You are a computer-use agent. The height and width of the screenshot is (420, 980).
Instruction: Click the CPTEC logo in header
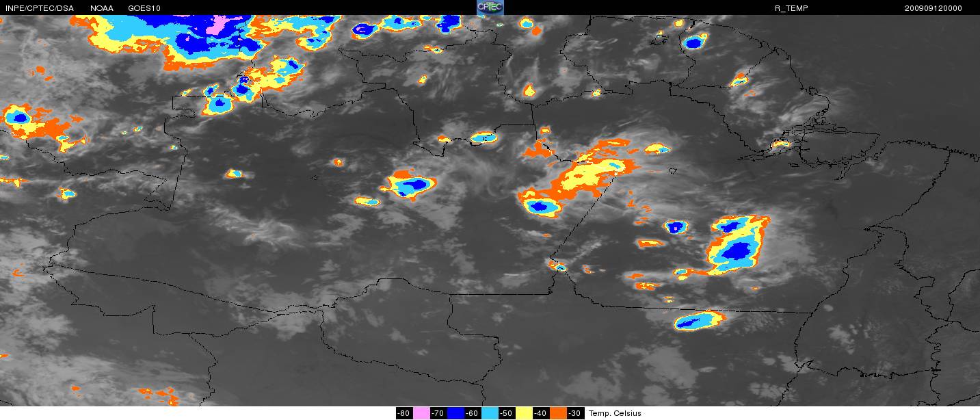point(490,8)
